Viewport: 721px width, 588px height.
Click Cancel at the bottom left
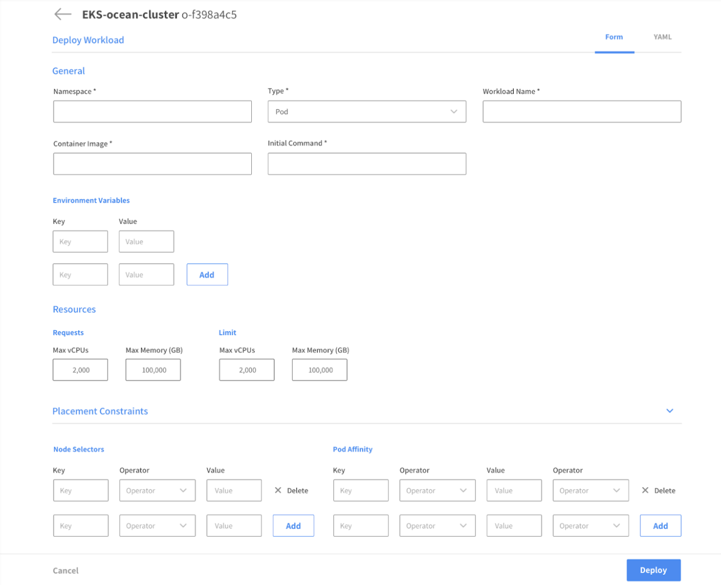tap(66, 571)
